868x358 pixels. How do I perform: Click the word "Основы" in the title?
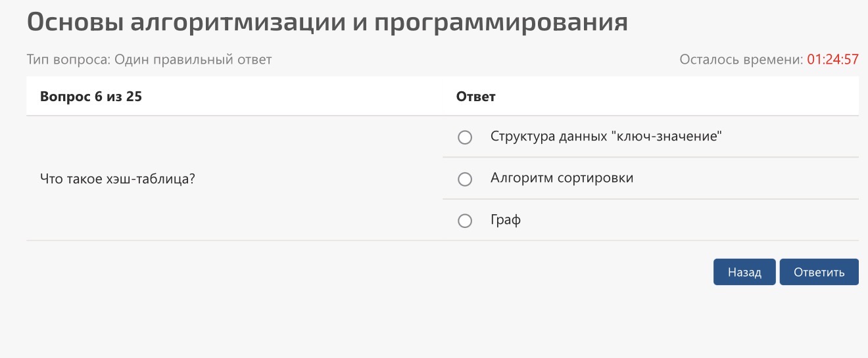click(74, 23)
